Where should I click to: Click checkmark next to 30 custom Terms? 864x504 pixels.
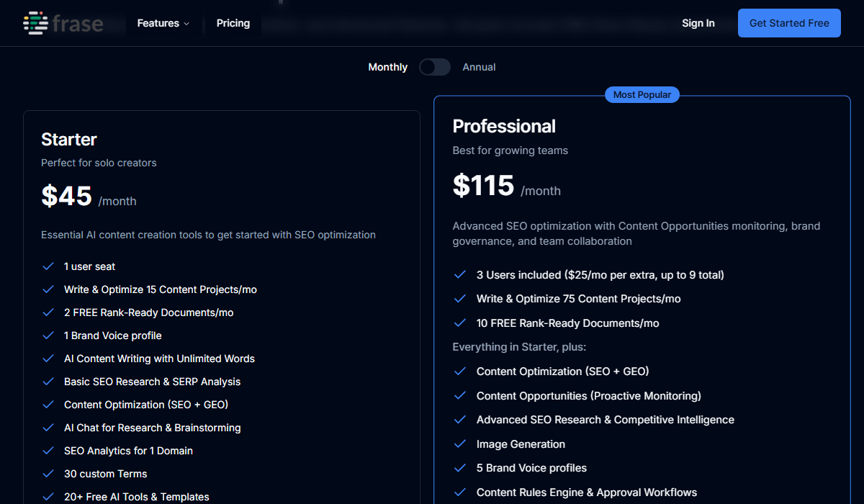point(48,474)
